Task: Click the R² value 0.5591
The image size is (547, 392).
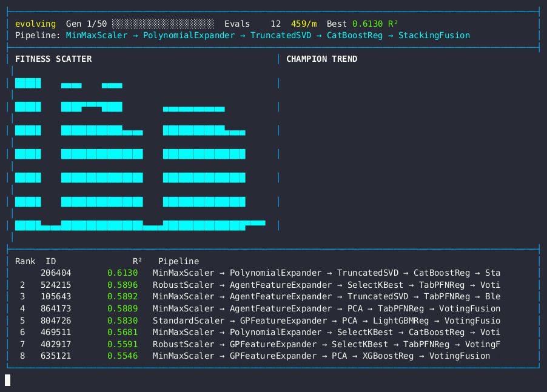Action: click(122, 344)
